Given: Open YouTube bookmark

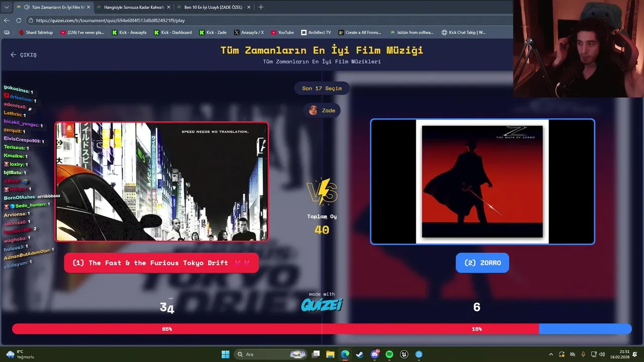Looking at the screenshot, I should click(x=282, y=32).
